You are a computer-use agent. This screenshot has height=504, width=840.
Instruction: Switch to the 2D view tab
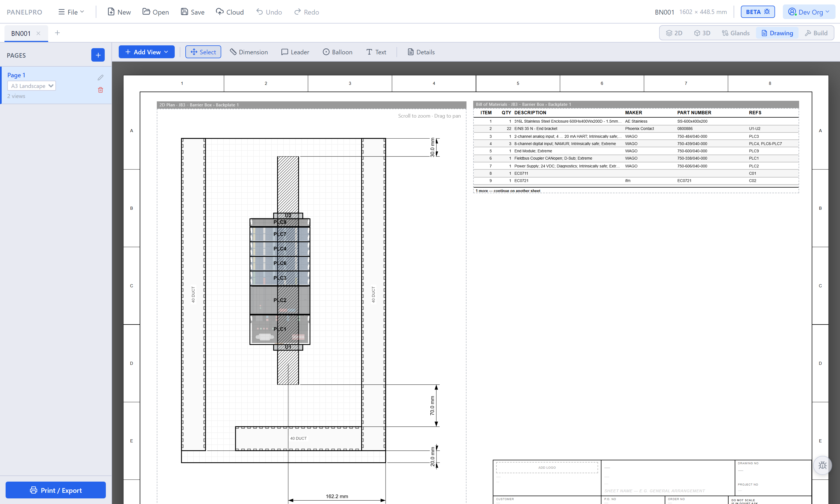tap(674, 33)
